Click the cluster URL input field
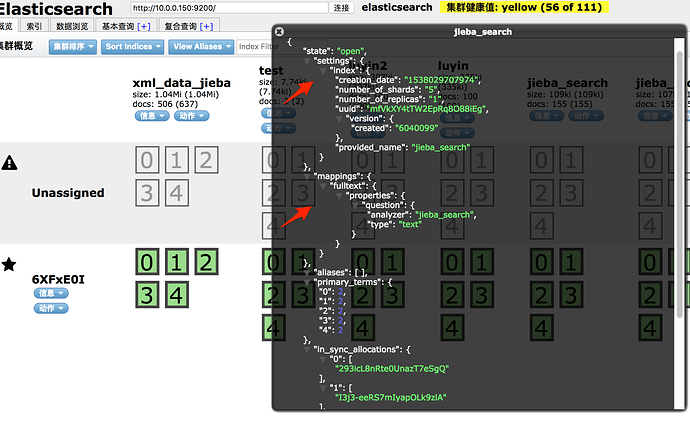690x421 pixels. pos(229,8)
